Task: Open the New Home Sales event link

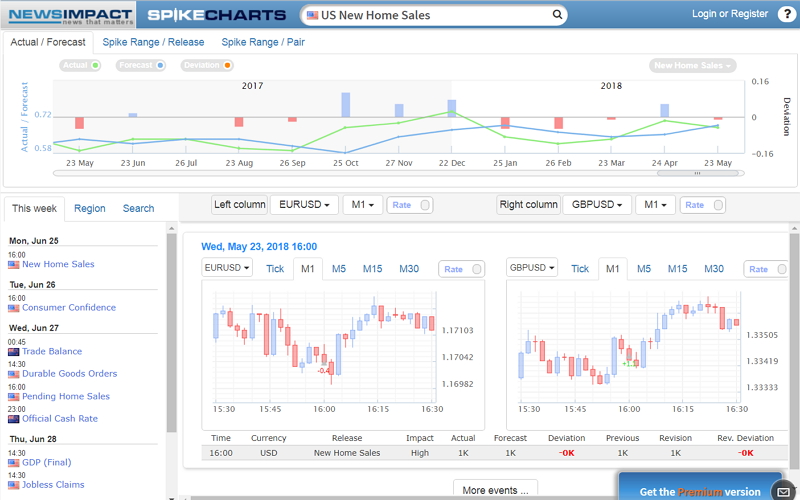Action: 58,264
